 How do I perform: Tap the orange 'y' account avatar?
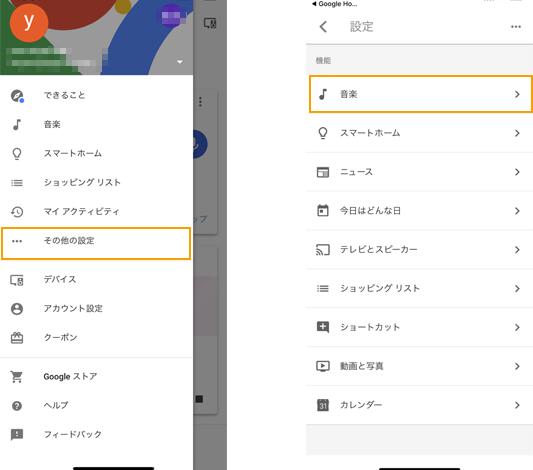tap(29, 23)
